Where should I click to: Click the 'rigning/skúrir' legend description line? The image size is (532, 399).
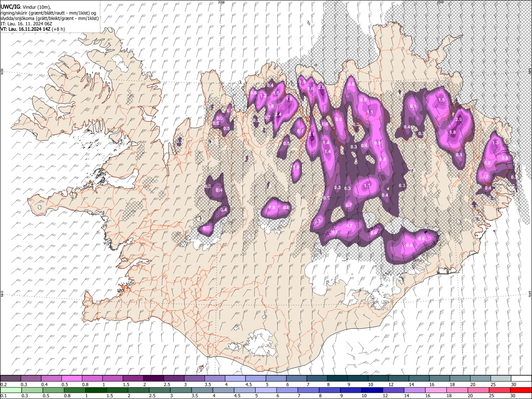[49, 13]
